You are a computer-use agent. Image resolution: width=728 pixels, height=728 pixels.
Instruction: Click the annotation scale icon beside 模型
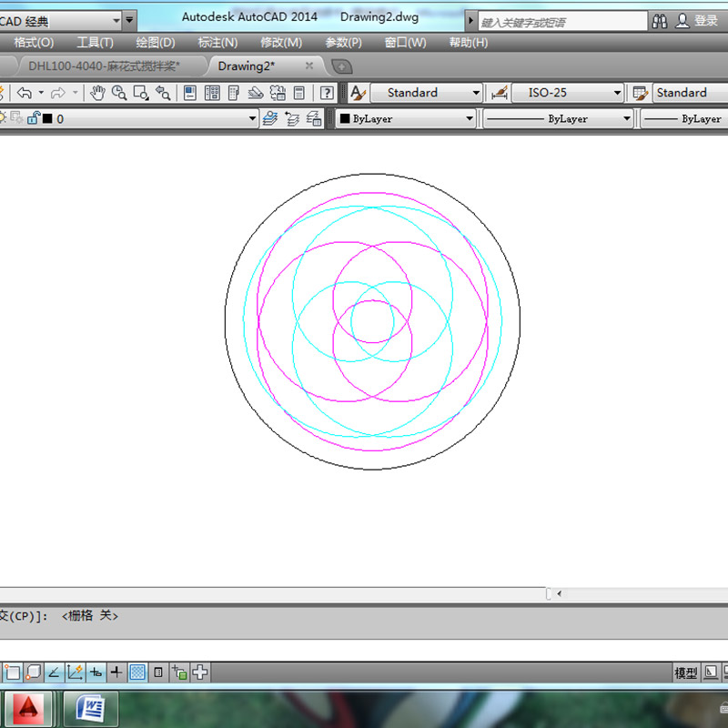[x=711, y=672]
